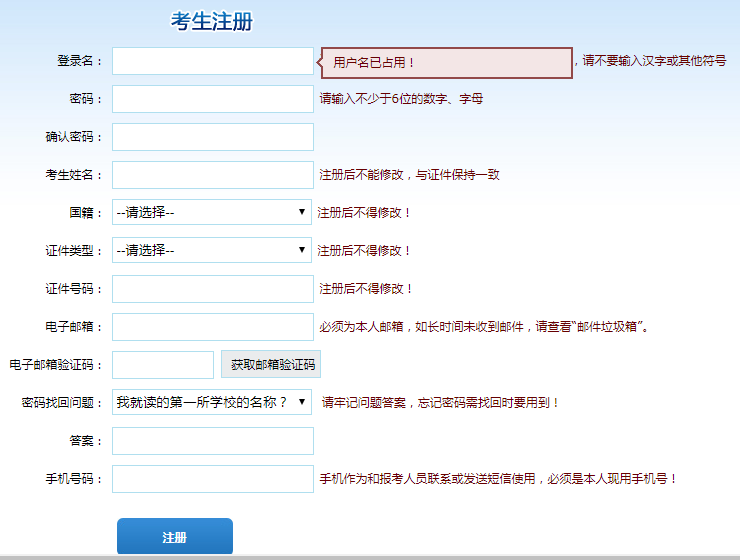Image resolution: width=740 pixels, height=560 pixels.
Task: Open the 国籍 nationality dropdown
Action: point(212,212)
